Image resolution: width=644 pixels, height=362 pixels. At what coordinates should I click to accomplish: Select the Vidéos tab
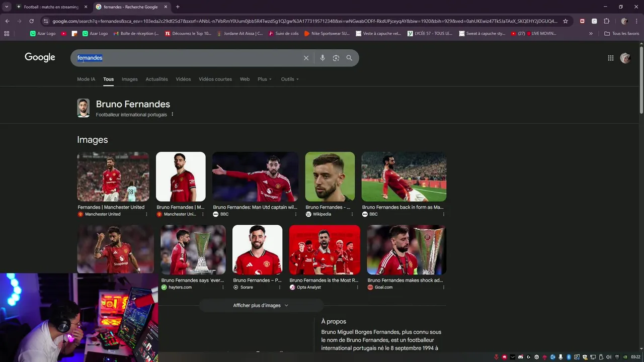[x=183, y=79]
